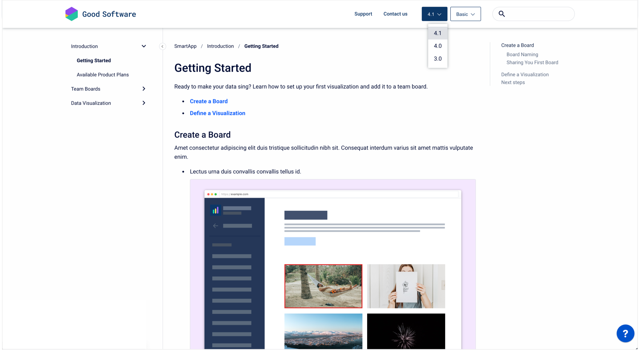Open Available Product Plans in sidebar
This screenshot has height=364, width=640.
pyautogui.click(x=103, y=75)
